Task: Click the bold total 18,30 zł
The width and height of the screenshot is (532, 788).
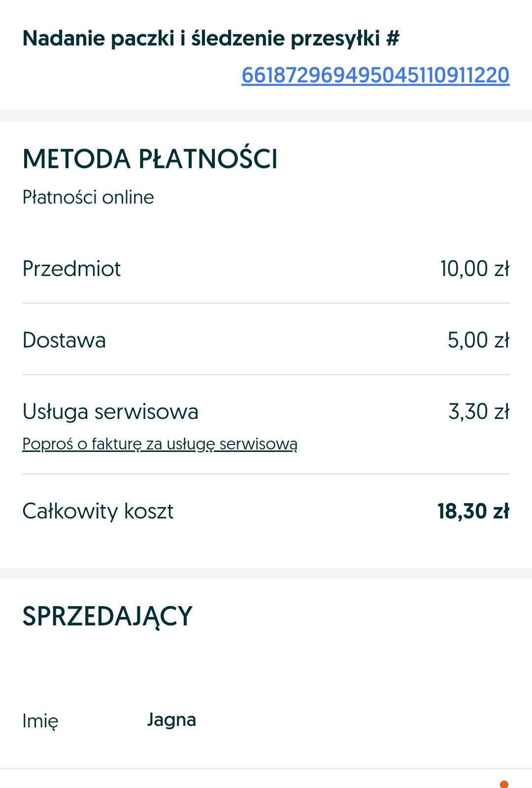Action: click(x=473, y=511)
